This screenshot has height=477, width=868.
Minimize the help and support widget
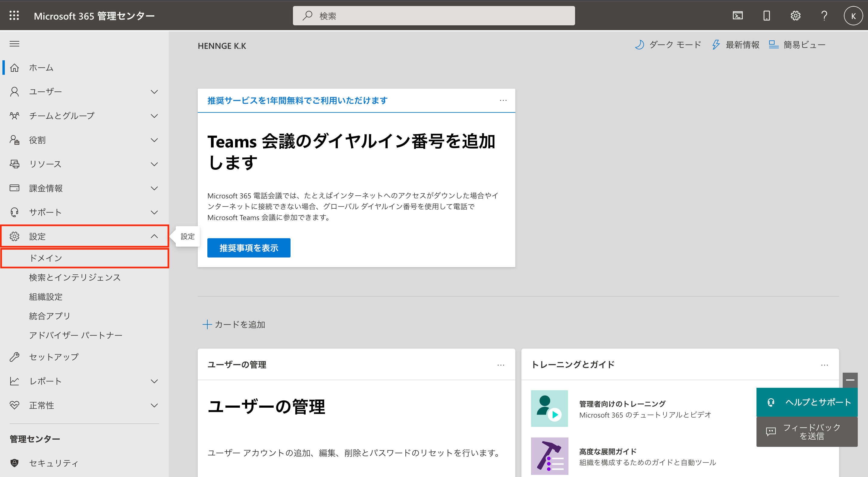[850, 380]
